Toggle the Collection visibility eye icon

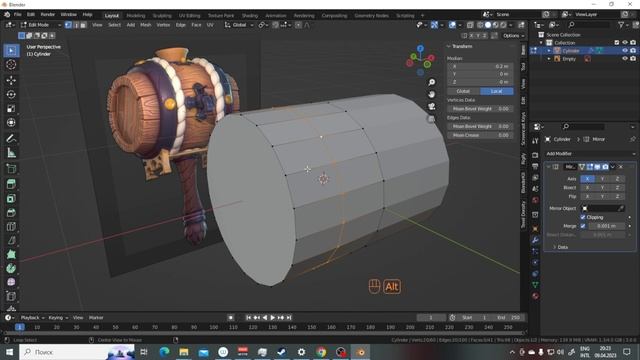click(624, 42)
